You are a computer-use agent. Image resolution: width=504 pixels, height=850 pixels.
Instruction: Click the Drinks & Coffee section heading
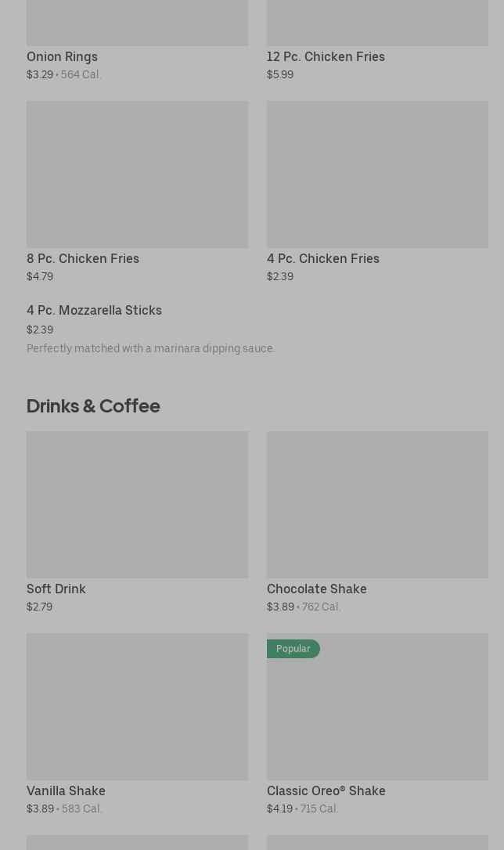(93, 405)
